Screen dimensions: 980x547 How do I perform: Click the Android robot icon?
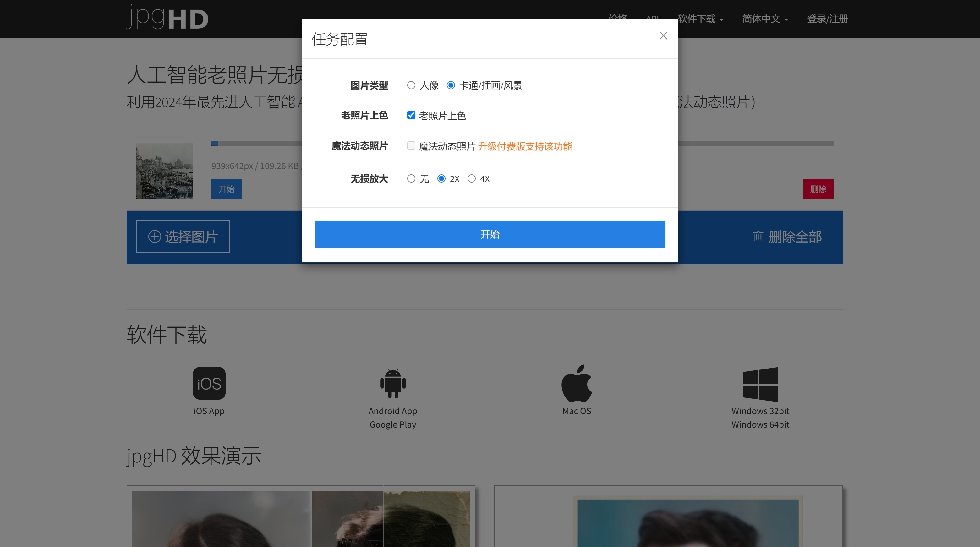tap(393, 383)
